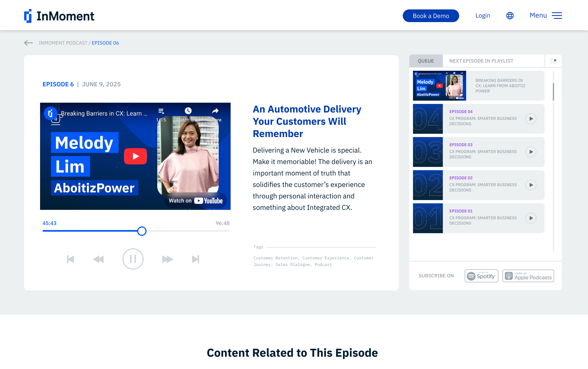Subscribe on Apple Podcasts

(x=528, y=276)
